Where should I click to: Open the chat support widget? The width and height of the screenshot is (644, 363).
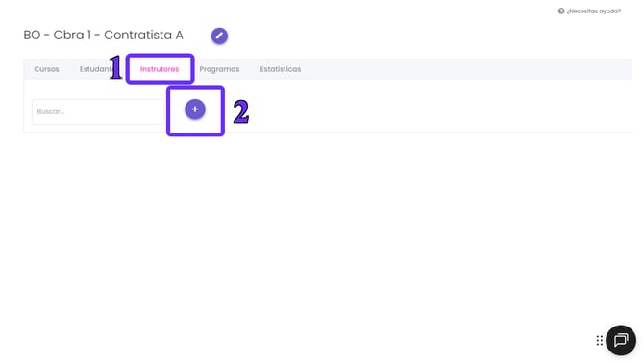pos(621,340)
